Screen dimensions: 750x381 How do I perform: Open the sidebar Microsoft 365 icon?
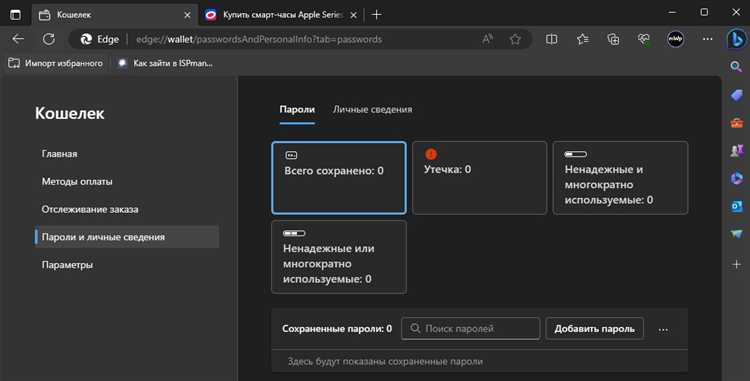[x=737, y=179]
